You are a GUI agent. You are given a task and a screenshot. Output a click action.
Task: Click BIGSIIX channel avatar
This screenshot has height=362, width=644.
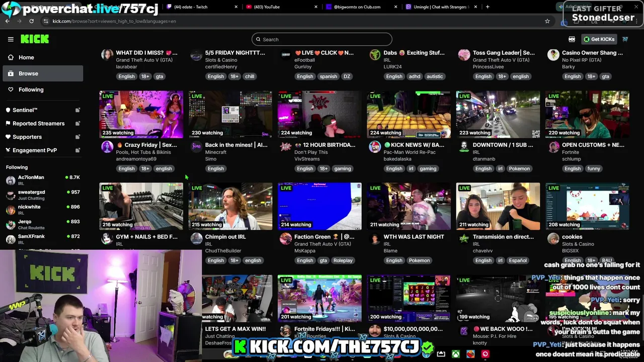[553, 238]
